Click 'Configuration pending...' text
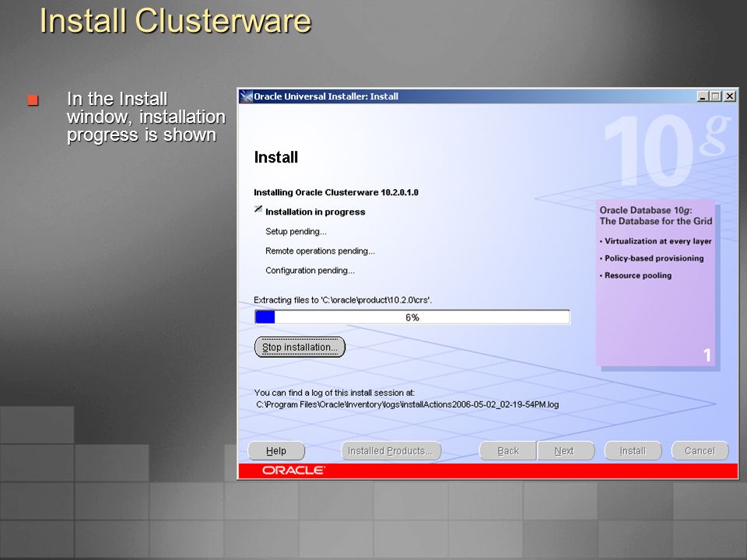 (310, 271)
